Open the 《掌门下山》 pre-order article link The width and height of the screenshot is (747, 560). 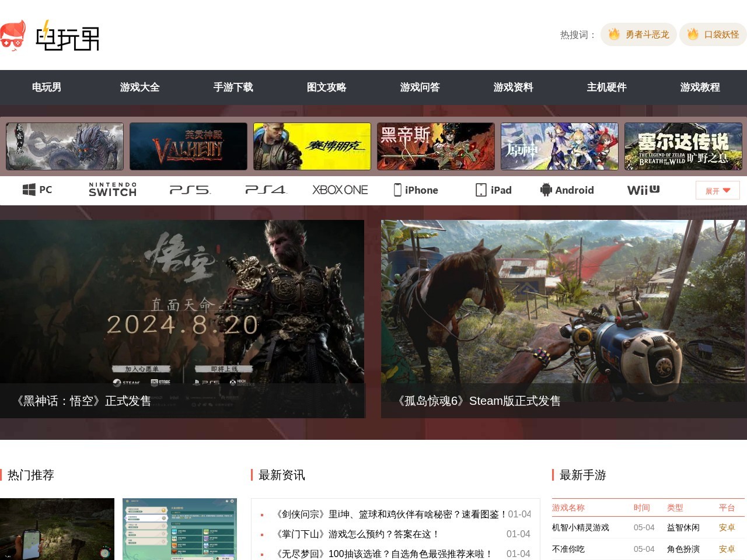(358, 534)
